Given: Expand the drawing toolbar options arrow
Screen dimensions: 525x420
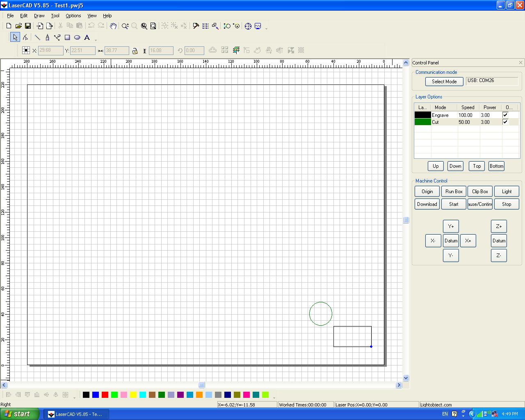Looking at the screenshot, I should click(x=96, y=40).
